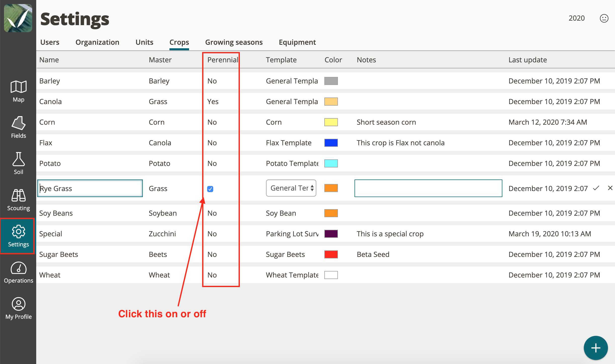The height and width of the screenshot is (364, 615).
Task: Click 'Flax Template' cell
Action: click(x=289, y=143)
